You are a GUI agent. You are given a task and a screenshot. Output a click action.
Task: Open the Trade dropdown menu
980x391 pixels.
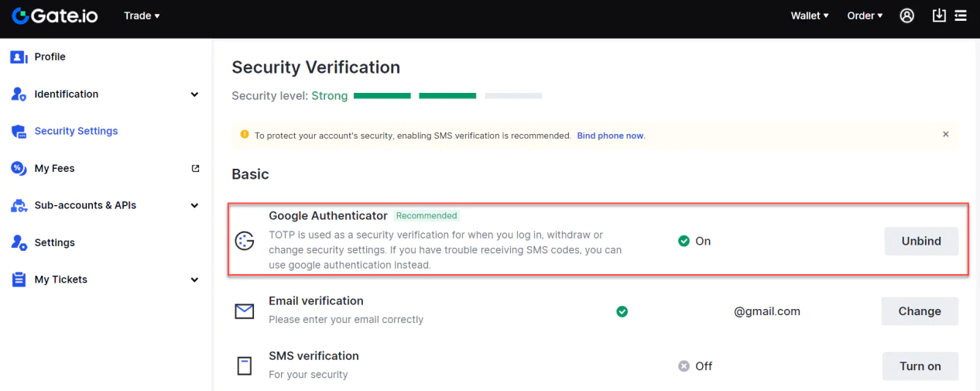click(x=142, y=15)
